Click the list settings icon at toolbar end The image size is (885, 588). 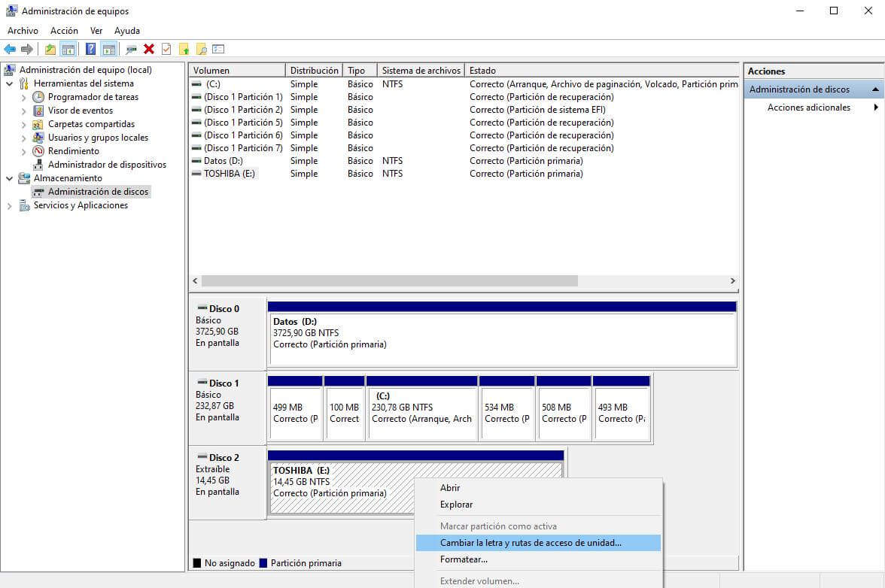tap(218, 50)
